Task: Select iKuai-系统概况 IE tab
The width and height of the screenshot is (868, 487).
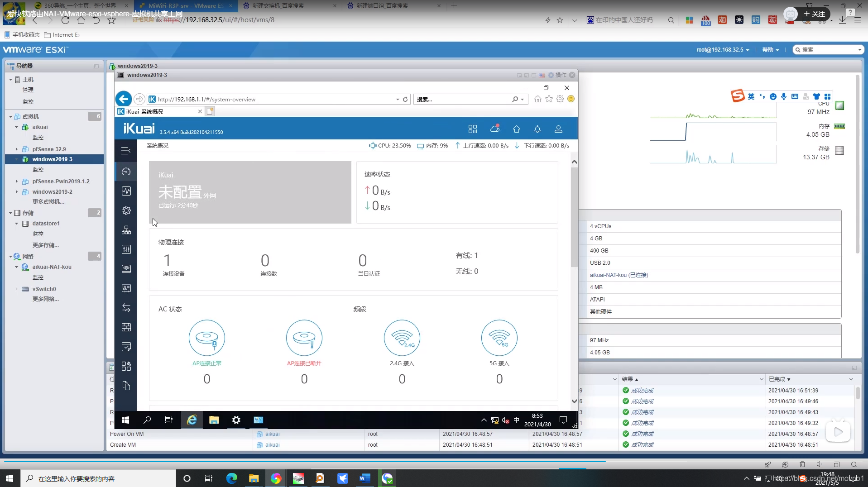Action: pos(159,111)
